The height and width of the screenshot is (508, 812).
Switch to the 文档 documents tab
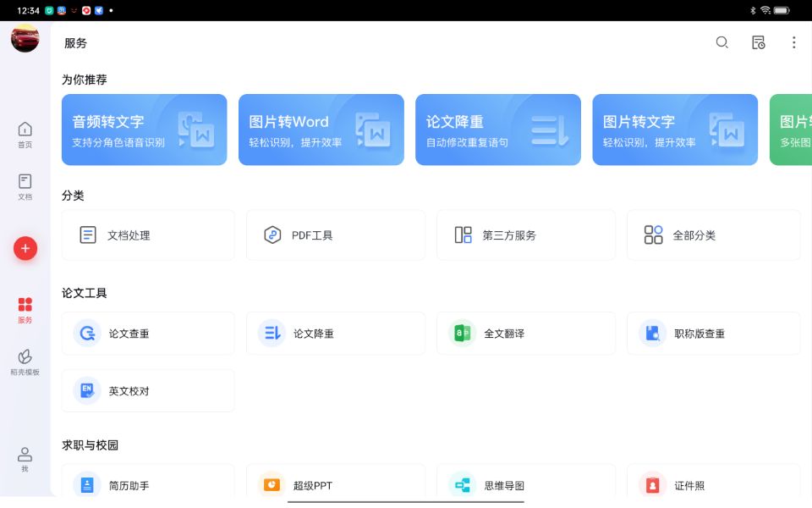(25, 185)
